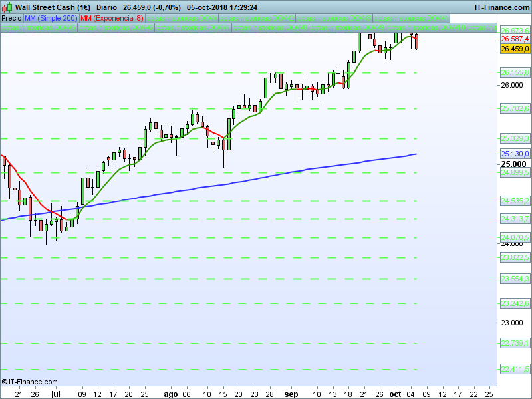Select the cotas historicas DOW label

coord(182,18)
